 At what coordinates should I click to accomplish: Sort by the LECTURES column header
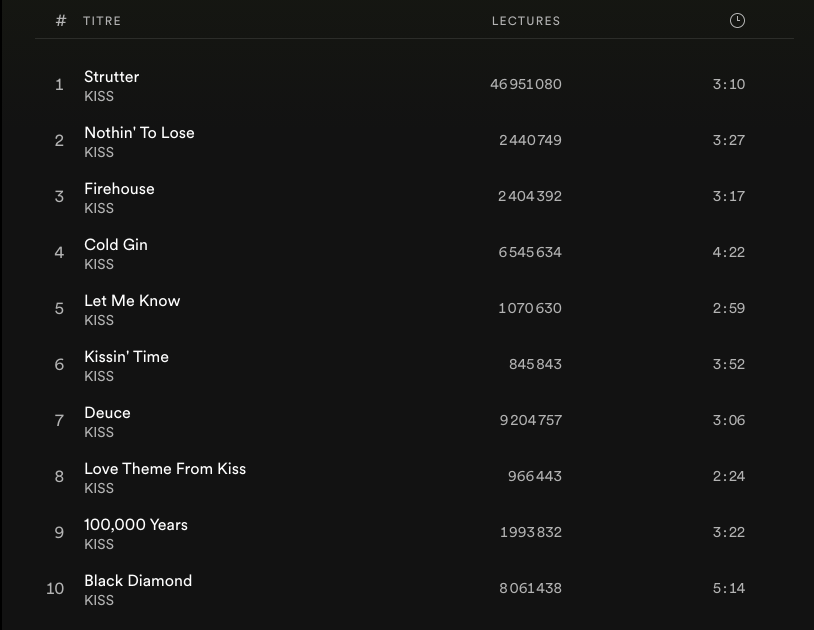click(526, 21)
